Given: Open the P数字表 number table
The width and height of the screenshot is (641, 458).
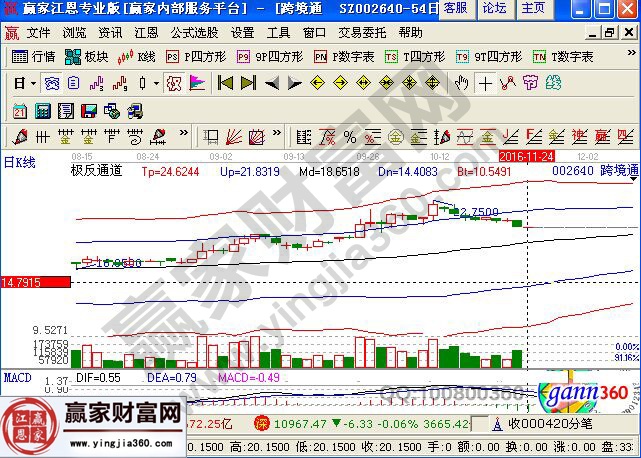Looking at the screenshot, I should [345, 56].
